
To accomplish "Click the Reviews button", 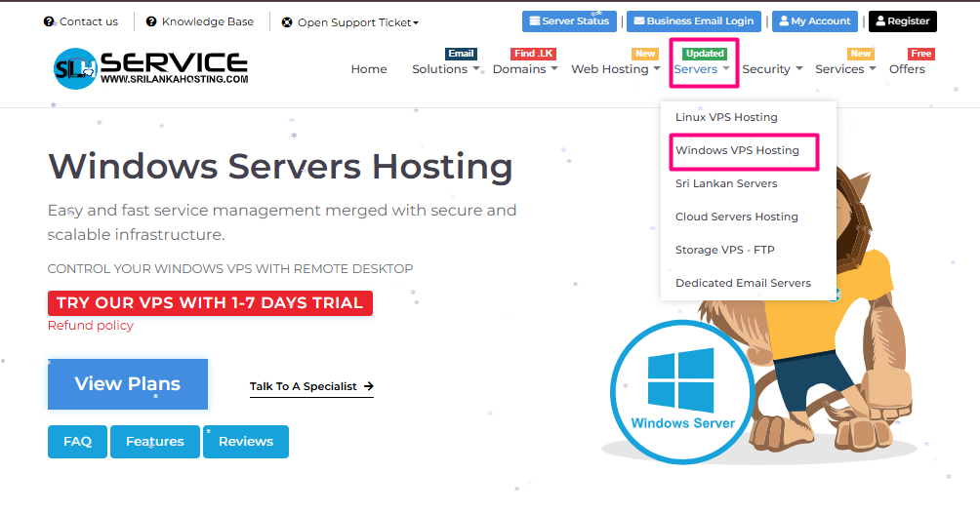I will click(246, 442).
